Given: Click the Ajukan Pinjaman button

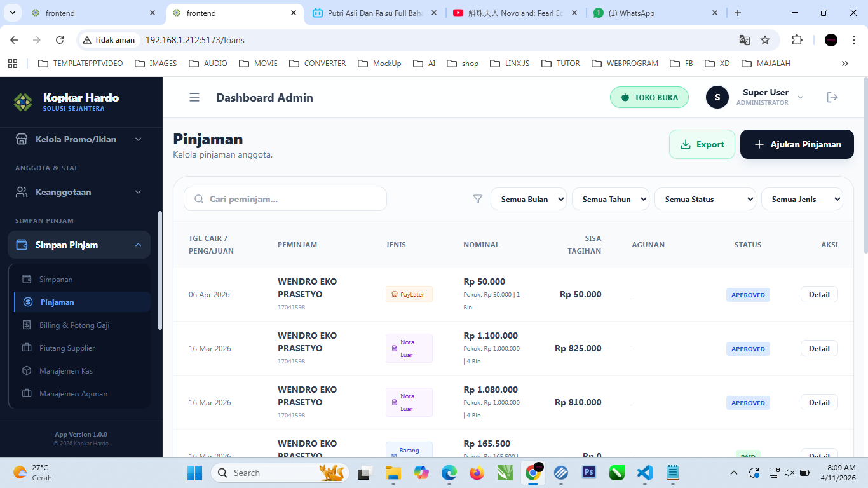Looking at the screenshot, I should tap(797, 144).
